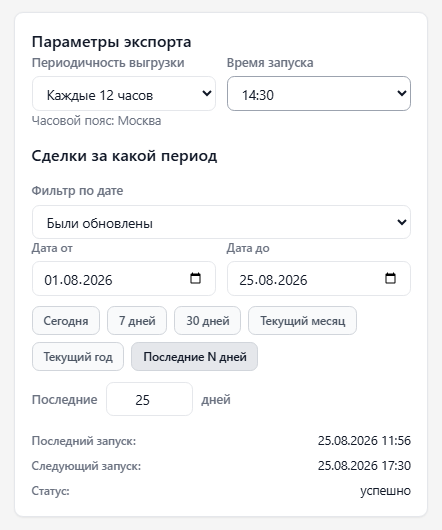Focus the Дата до field 25.08.2026
This screenshot has height=530, width=442.
319,279
